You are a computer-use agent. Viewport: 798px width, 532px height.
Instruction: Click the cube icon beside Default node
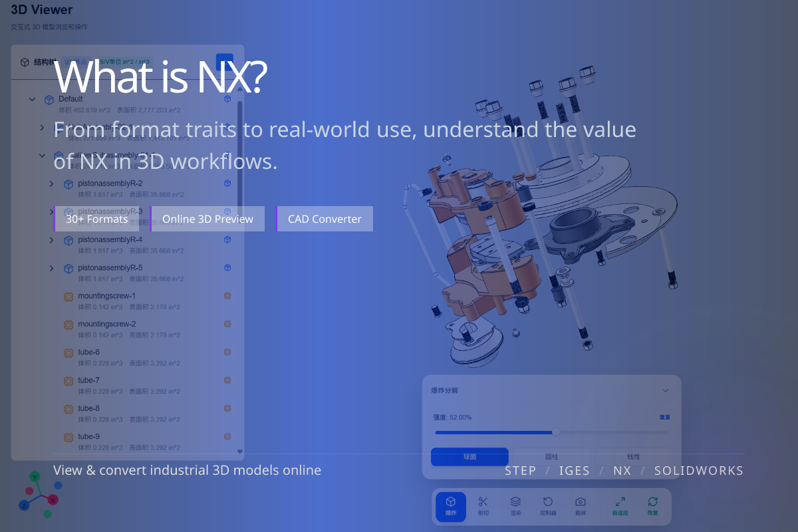point(49,100)
